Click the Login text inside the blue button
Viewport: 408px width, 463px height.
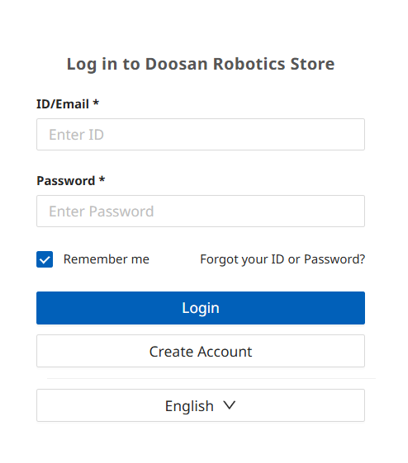tap(200, 308)
